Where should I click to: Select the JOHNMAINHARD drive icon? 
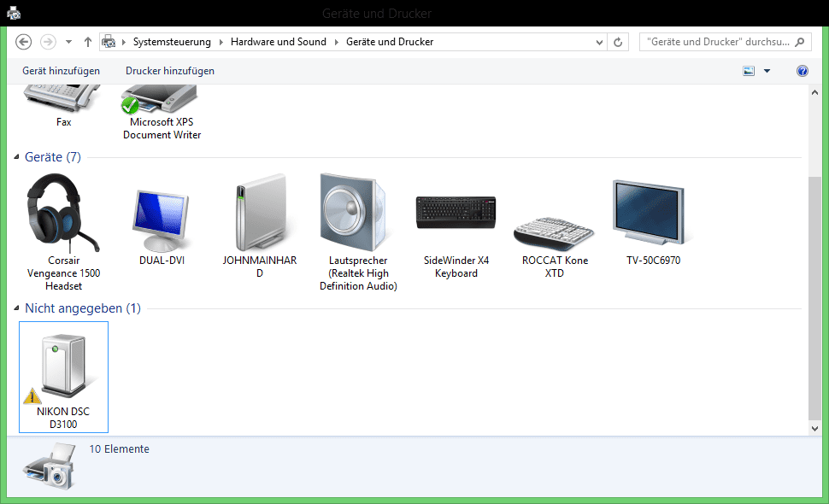(x=260, y=213)
